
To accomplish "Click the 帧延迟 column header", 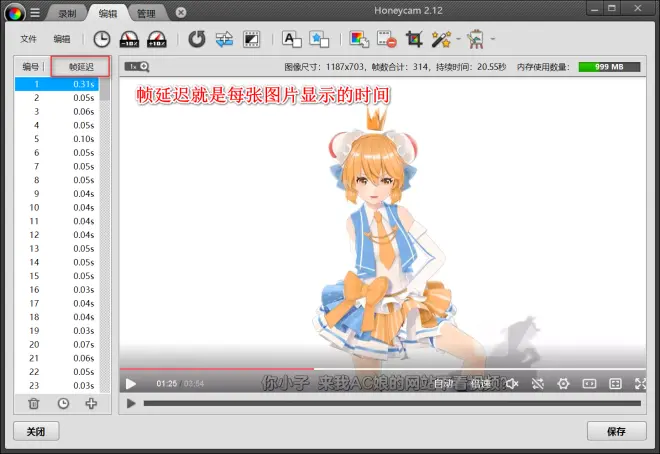I will [x=81, y=66].
